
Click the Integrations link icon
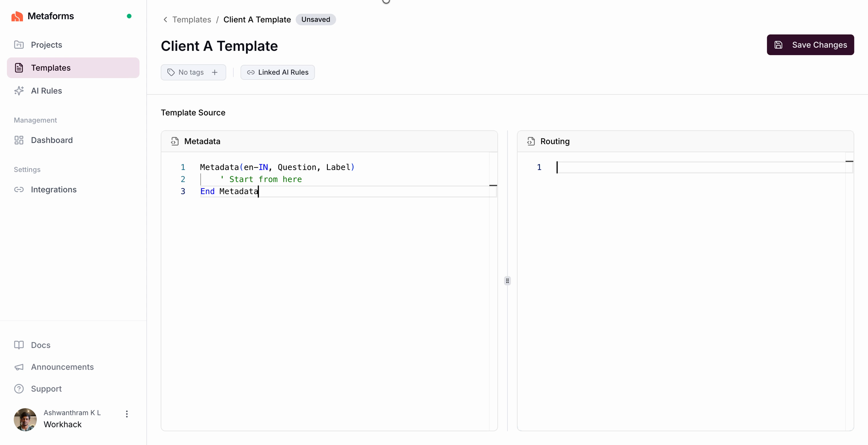[x=19, y=190]
